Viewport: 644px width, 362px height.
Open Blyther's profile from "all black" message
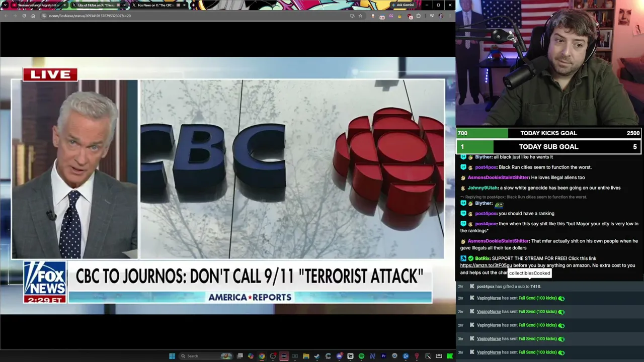(484, 157)
